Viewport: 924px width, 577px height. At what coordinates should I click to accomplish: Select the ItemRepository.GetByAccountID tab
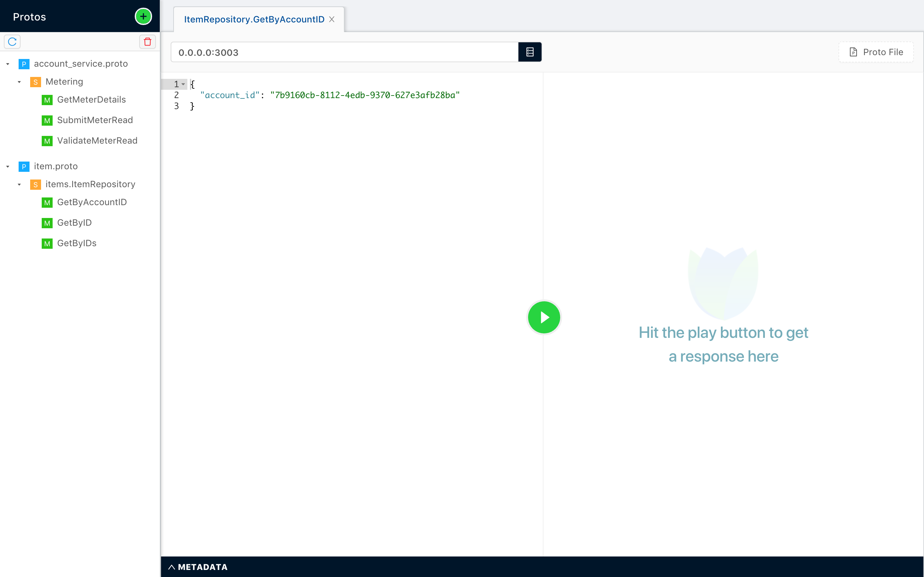click(x=253, y=19)
